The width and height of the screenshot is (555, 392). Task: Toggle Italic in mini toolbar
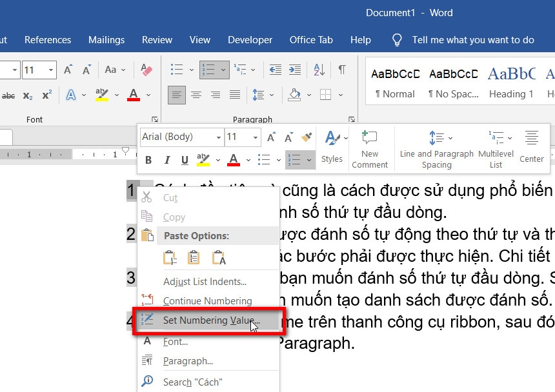[166, 160]
